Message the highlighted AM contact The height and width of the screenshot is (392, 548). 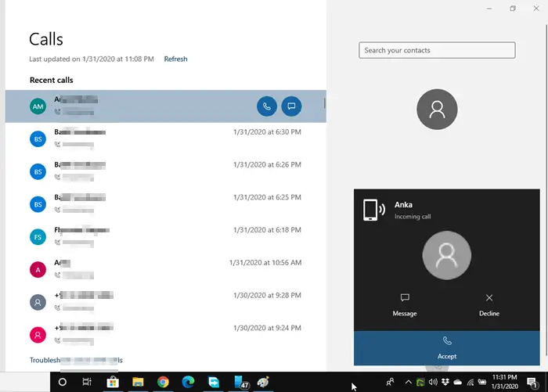coord(291,106)
